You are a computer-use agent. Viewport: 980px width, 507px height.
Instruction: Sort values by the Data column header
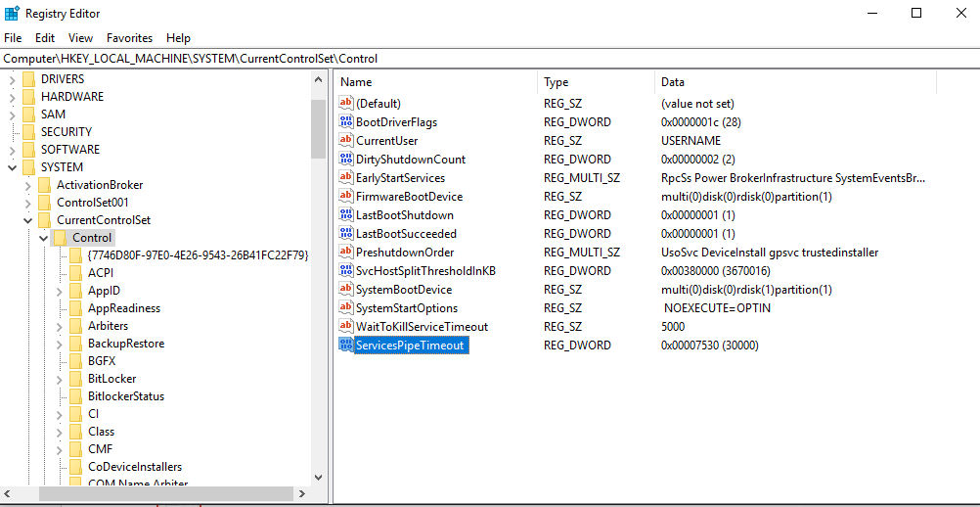(x=795, y=82)
